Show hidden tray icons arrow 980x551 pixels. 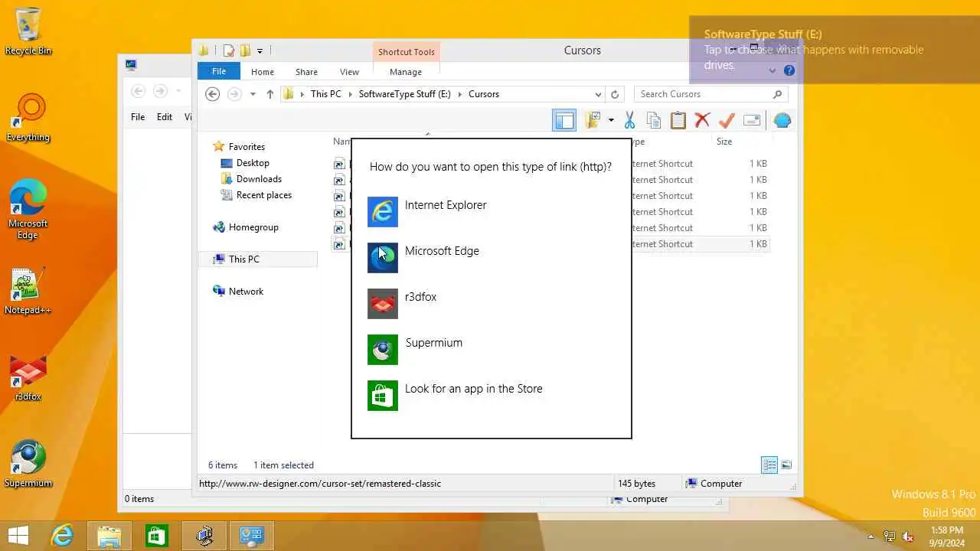(871, 536)
